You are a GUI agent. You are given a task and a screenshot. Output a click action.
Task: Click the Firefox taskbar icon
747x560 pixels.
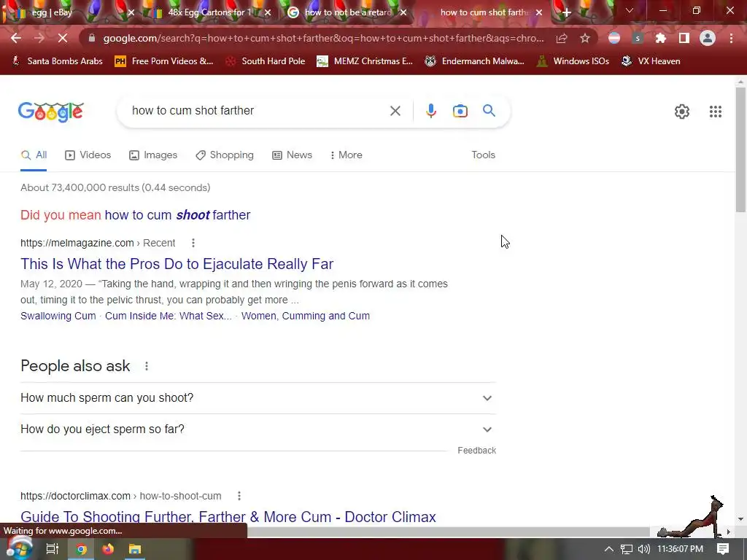(x=108, y=549)
